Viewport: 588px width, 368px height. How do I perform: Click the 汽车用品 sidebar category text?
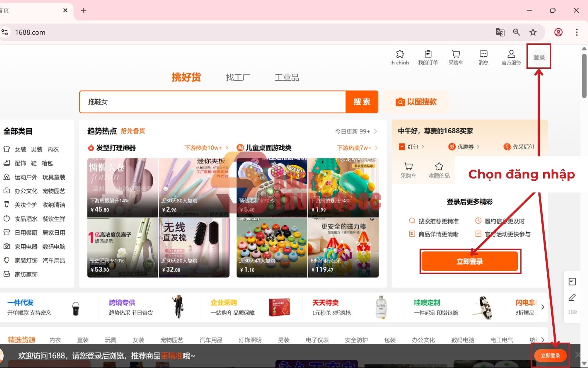point(54,261)
